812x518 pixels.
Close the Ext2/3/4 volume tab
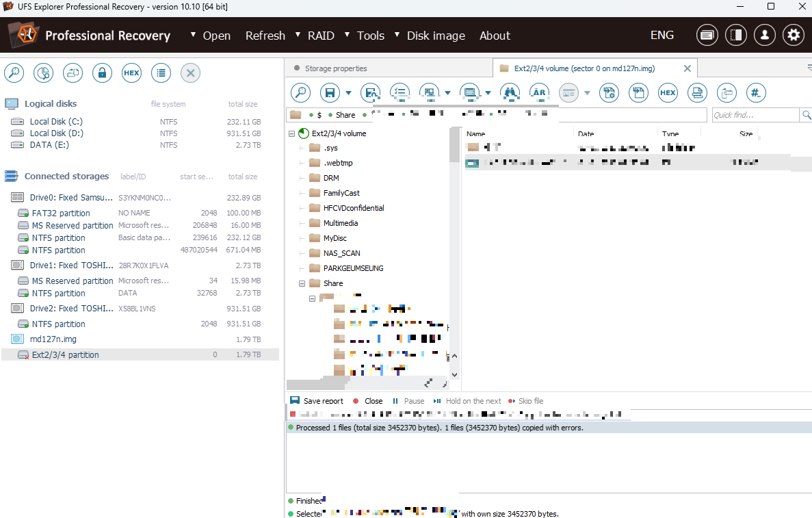click(x=687, y=68)
